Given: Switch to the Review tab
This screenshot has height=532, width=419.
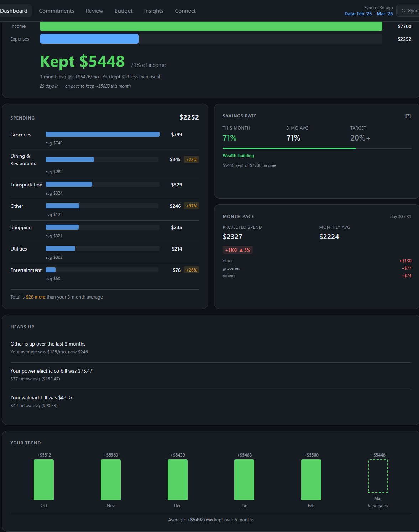Looking at the screenshot, I should pyautogui.click(x=94, y=11).
